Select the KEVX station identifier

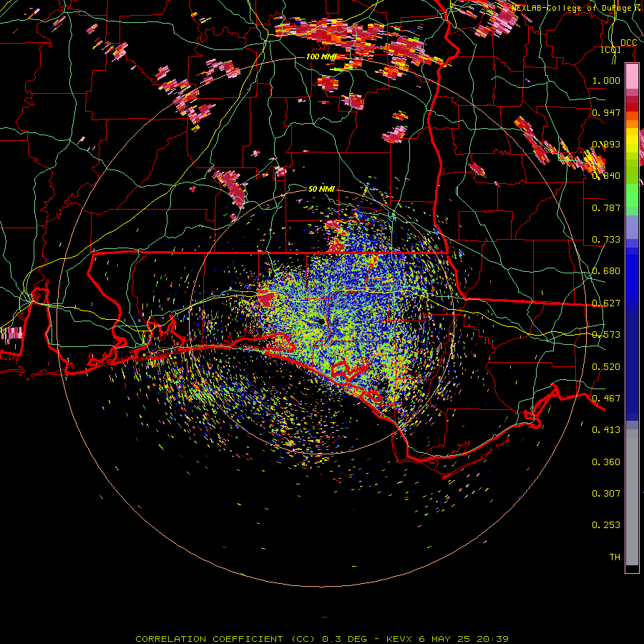tap(399, 639)
